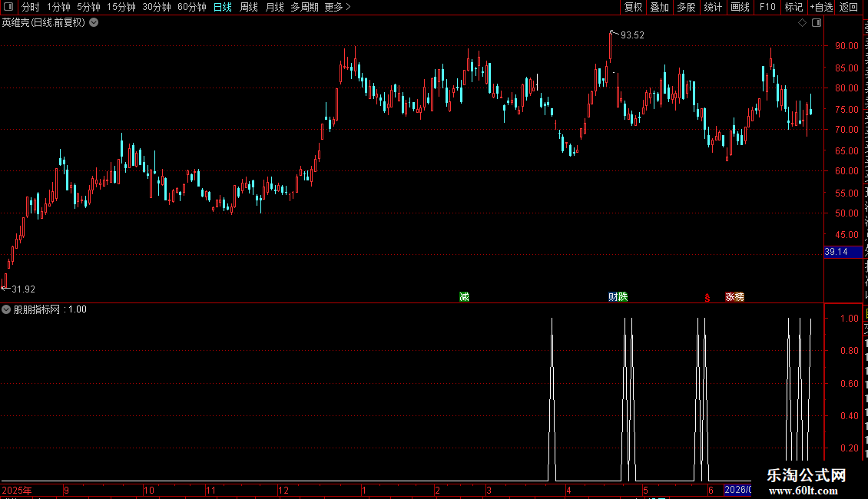
Task: Click the 股朋指标网 indicator name label
Action: pyautogui.click(x=37, y=309)
